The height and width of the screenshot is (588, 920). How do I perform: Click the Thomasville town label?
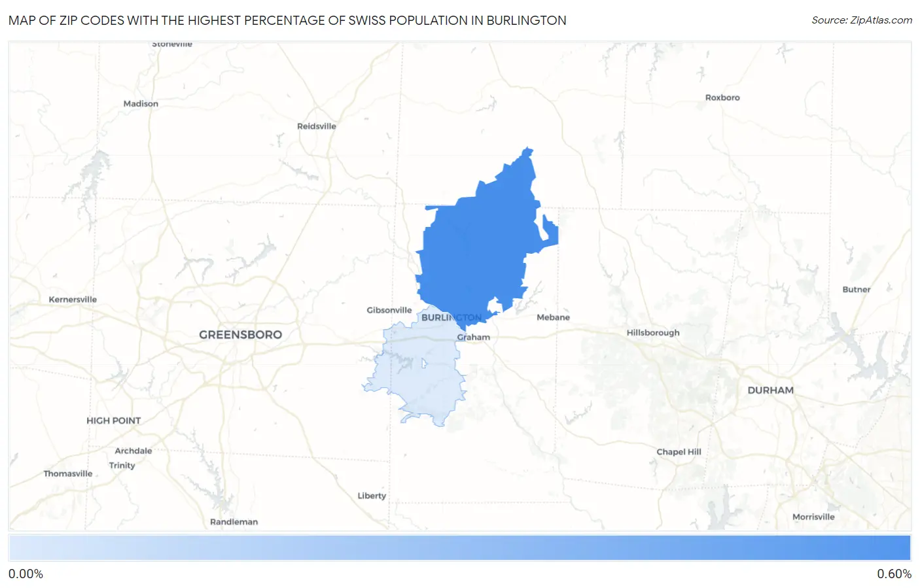(x=68, y=474)
